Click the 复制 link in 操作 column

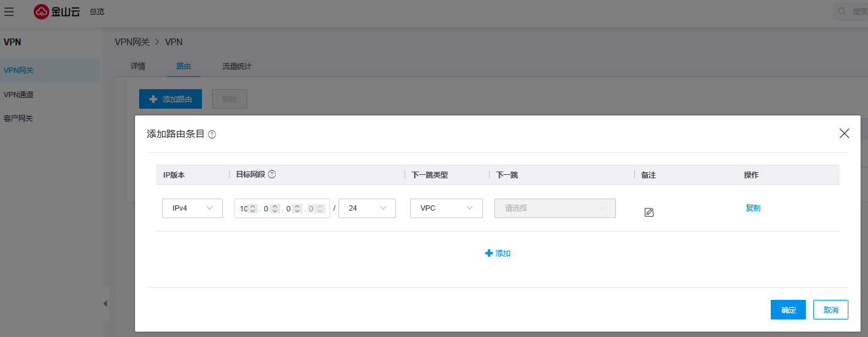coord(752,208)
